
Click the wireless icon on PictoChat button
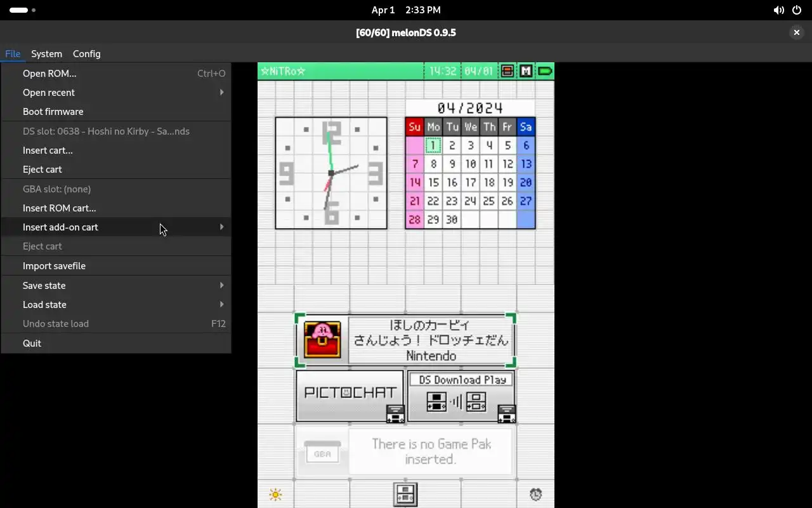pos(395,414)
